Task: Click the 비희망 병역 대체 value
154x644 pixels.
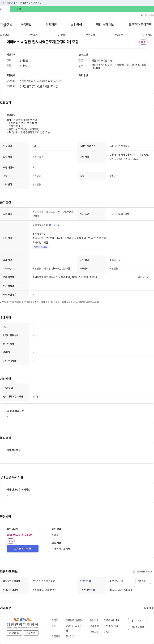Action: point(36,397)
